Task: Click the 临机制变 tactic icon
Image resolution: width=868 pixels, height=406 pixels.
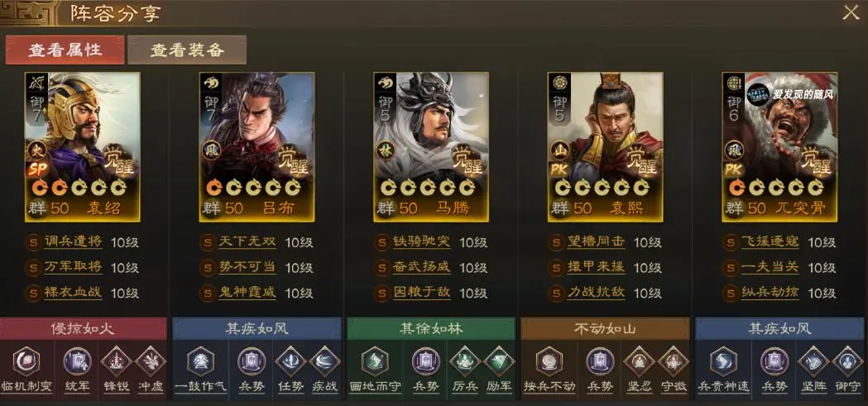Action: click(x=26, y=362)
